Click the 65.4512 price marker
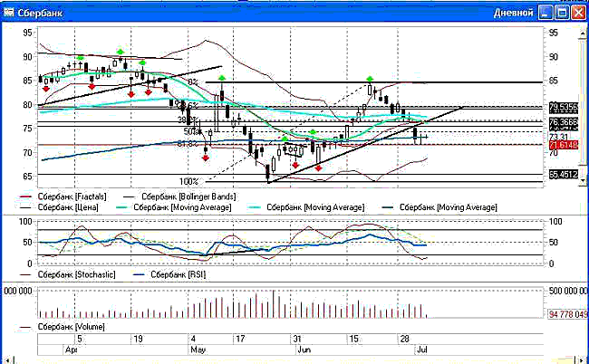Viewport: 589px width, 364px height. pos(564,175)
